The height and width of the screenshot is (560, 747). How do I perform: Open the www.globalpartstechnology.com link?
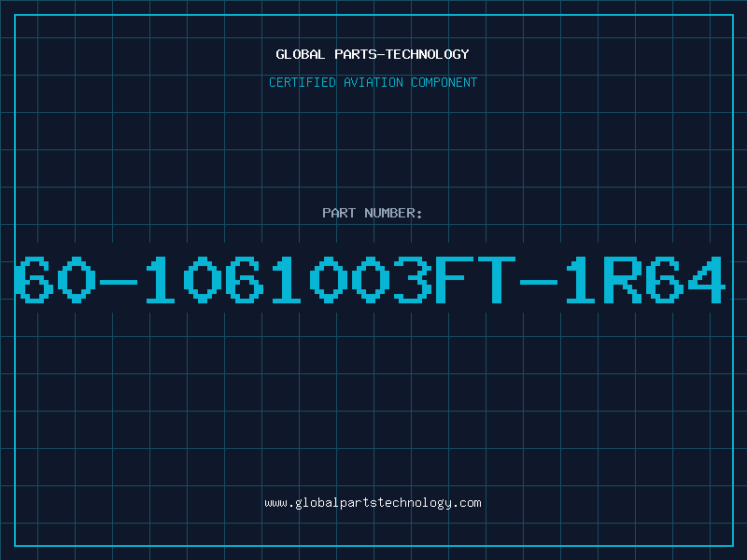click(373, 503)
